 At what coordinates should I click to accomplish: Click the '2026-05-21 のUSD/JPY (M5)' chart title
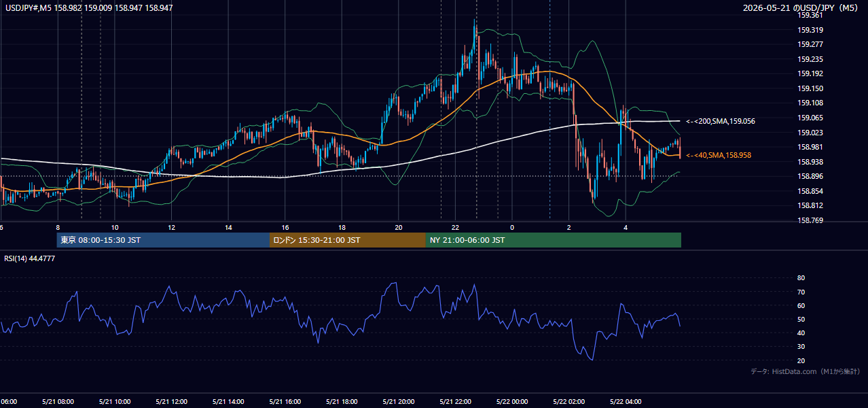point(801,7)
